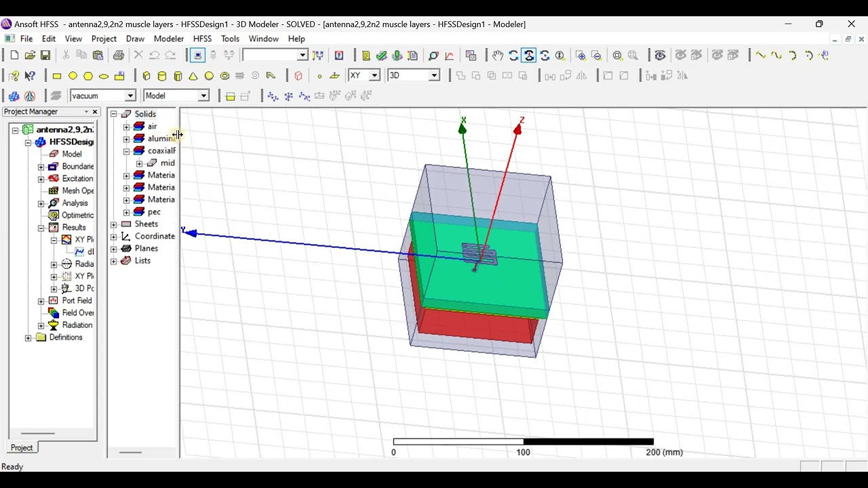Select the Draw rectangle tool
Screen dimensions: 868x488
pyautogui.click(x=57, y=76)
